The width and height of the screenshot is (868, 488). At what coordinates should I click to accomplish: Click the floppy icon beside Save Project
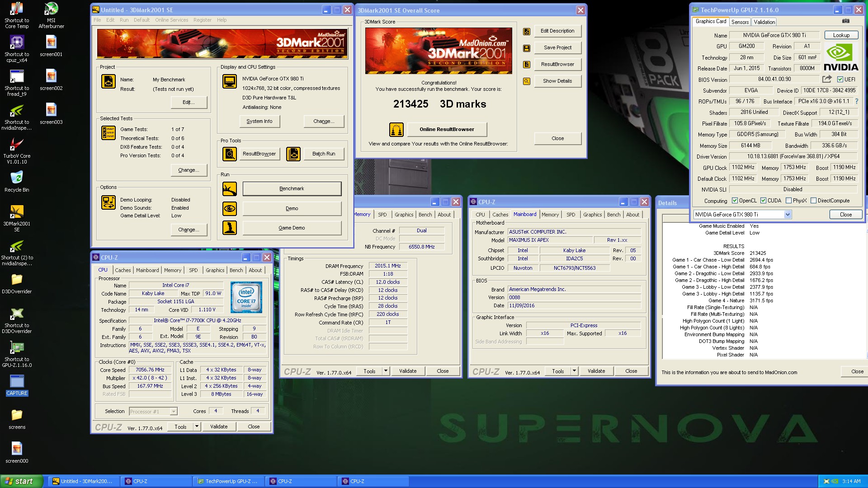527,48
